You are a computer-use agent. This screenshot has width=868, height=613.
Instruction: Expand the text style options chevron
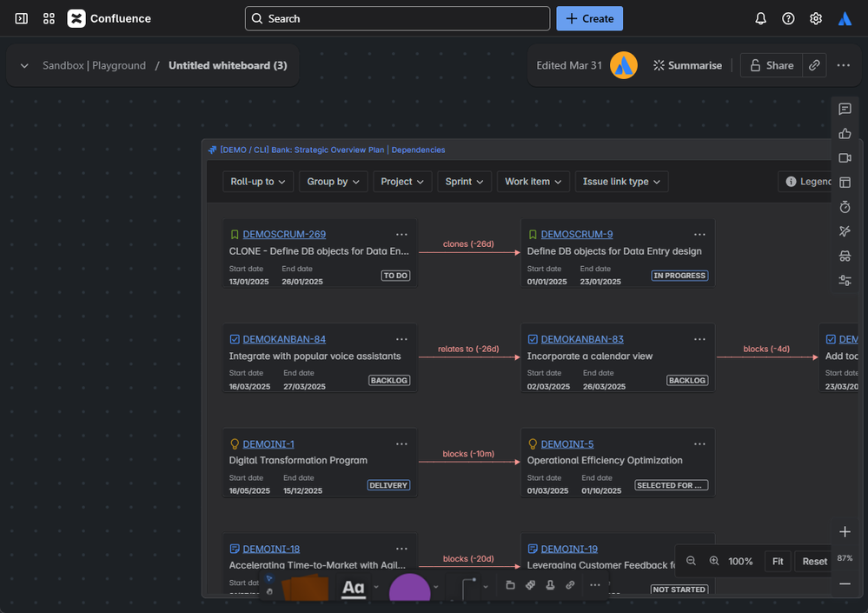click(x=376, y=587)
